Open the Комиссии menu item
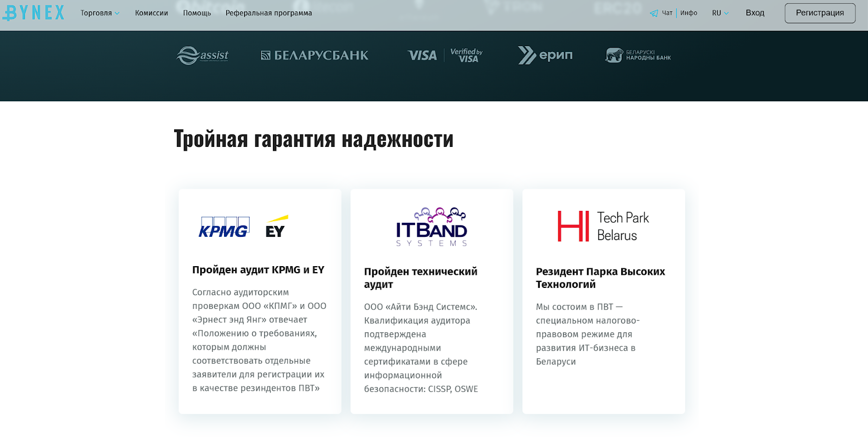Screen dimensions: 868x445 coord(151,13)
